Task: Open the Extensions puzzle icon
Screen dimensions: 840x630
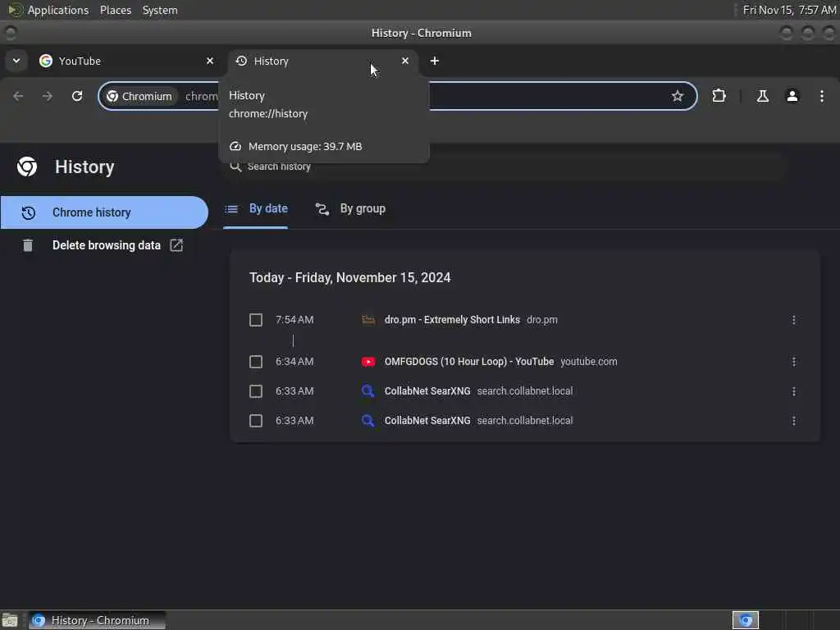Action: tap(719, 96)
